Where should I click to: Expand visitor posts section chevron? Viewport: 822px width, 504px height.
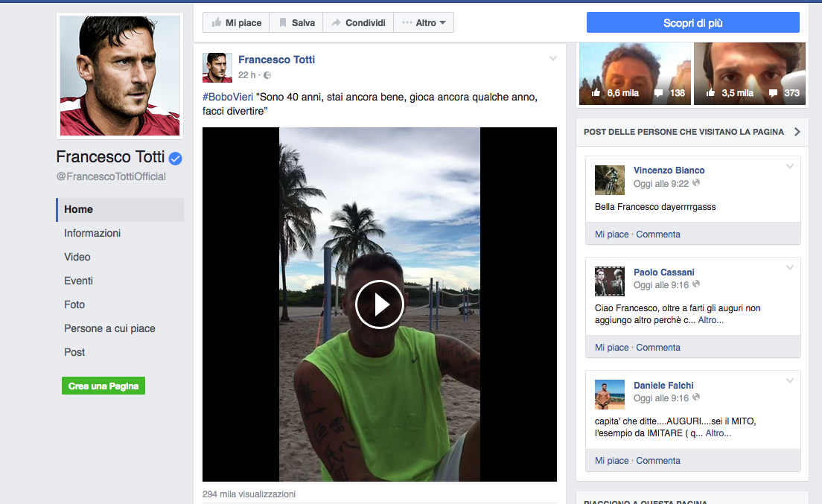pyautogui.click(x=797, y=132)
